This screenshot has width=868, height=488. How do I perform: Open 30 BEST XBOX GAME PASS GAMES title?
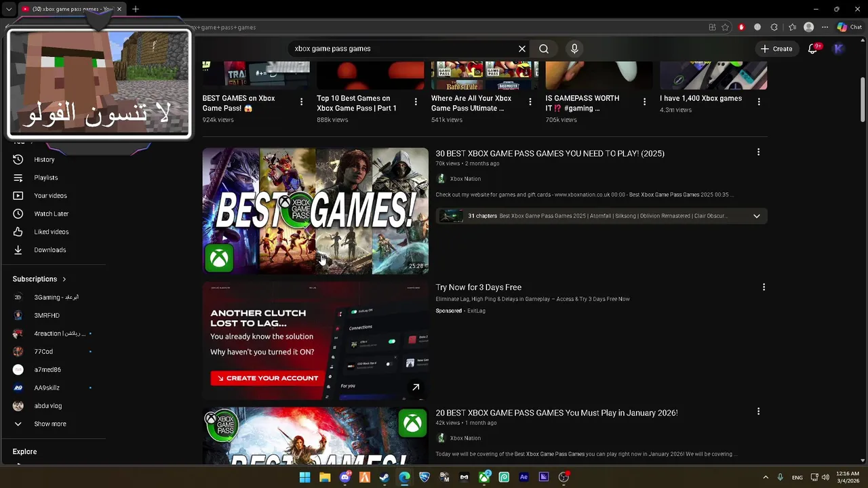pos(550,153)
